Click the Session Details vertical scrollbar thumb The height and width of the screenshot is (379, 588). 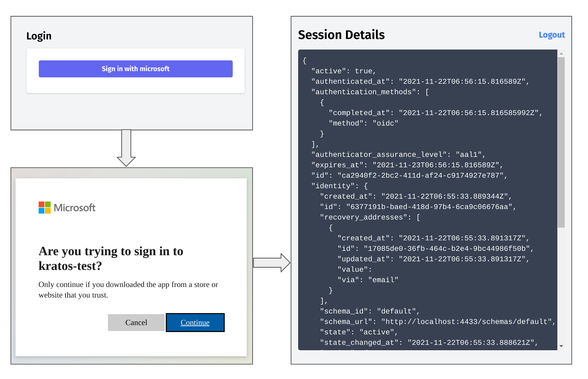click(561, 142)
